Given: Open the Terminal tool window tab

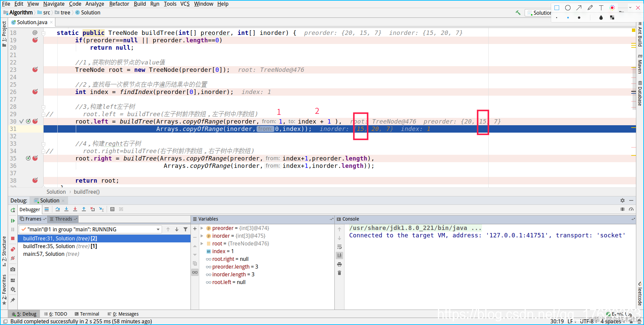Looking at the screenshot, I should click(x=87, y=314).
